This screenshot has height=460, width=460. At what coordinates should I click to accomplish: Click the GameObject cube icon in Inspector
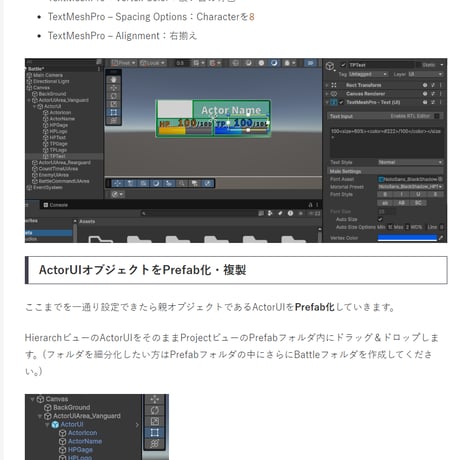(x=330, y=66)
